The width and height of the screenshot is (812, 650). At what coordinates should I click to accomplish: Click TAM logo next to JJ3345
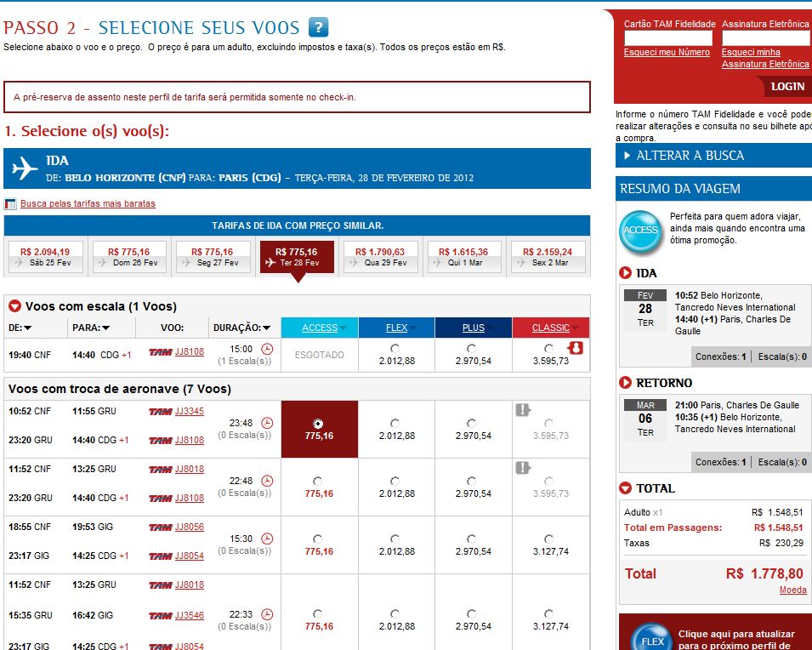160,412
